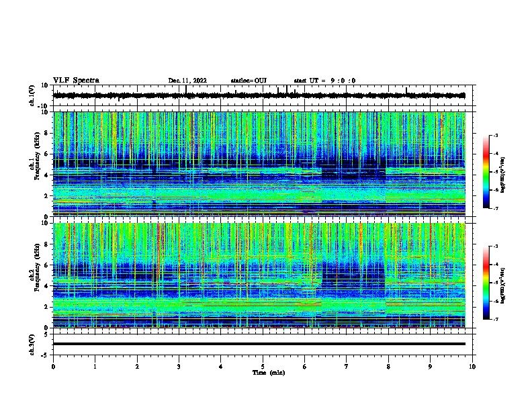The width and height of the screenshot is (532, 411).
Task: Select the date text "Dec. 11, 2022"
Action: 187,81
